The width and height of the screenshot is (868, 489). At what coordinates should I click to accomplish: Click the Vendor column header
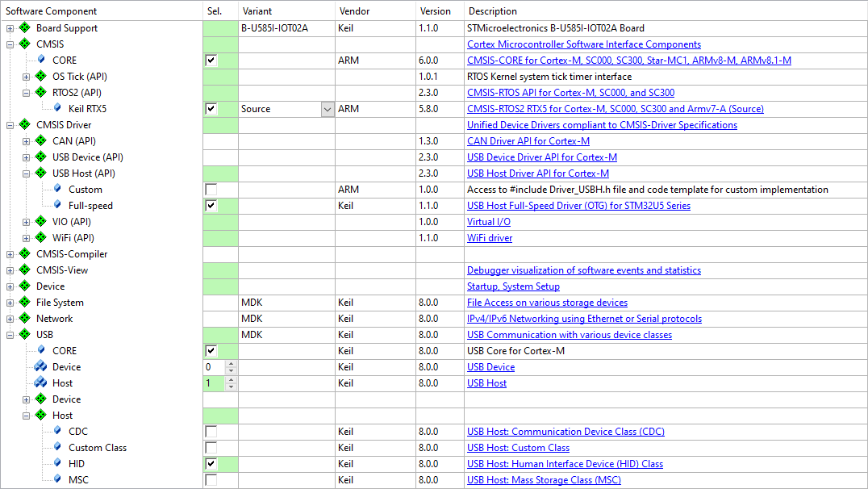(x=355, y=11)
